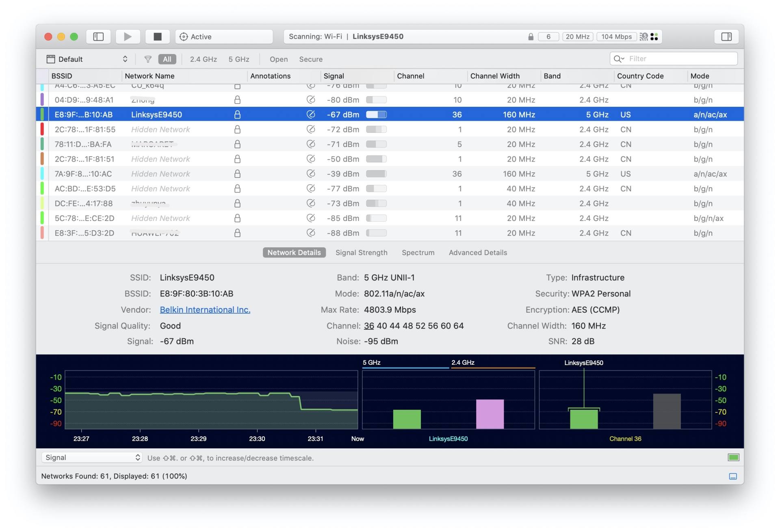Image resolution: width=780 pixels, height=532 pixels.
Task: Click the filter funnel icon
Action: pos(148,59)
